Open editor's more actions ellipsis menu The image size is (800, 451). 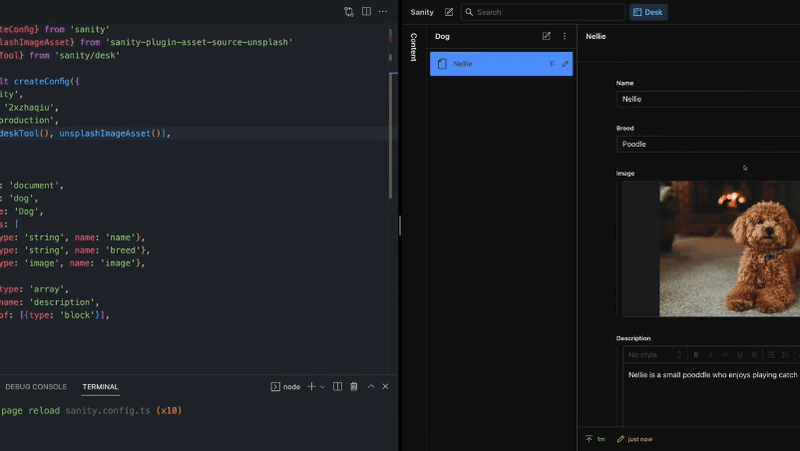click(383, 11)
